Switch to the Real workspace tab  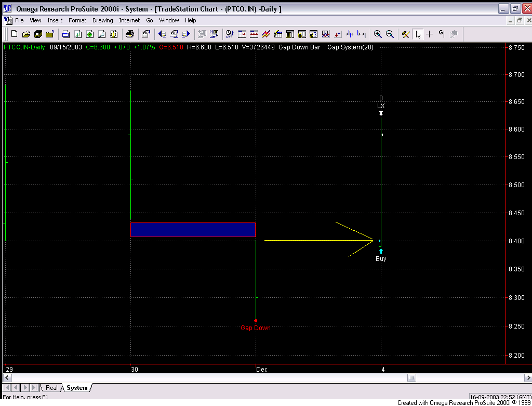point(51,388)
